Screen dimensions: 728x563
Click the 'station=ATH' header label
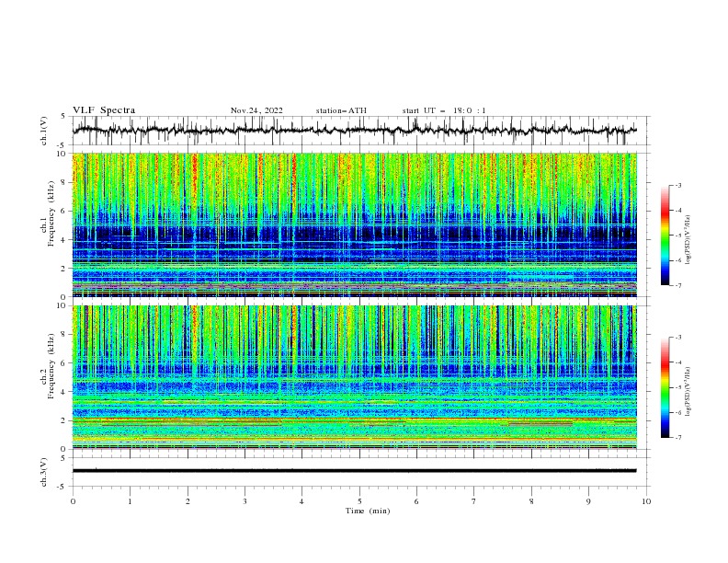pyautogui.click(x=341, y=110)
